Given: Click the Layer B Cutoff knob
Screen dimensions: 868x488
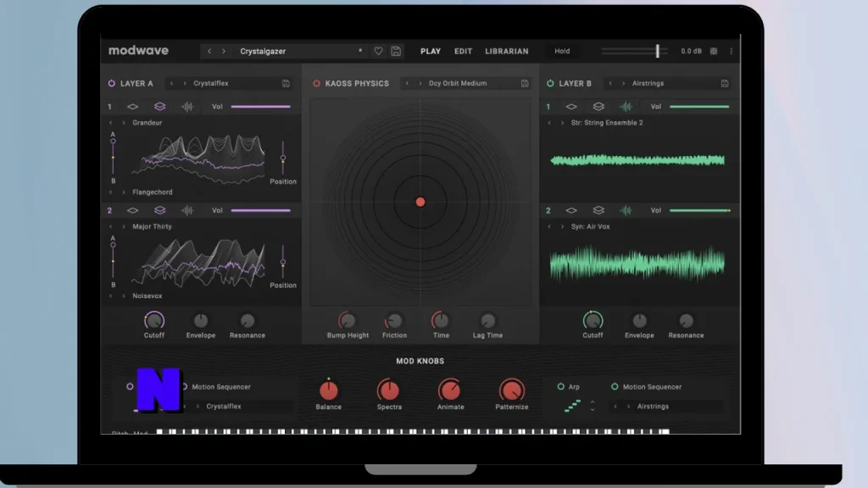Looking at the screenshot, I should [593, 321].
